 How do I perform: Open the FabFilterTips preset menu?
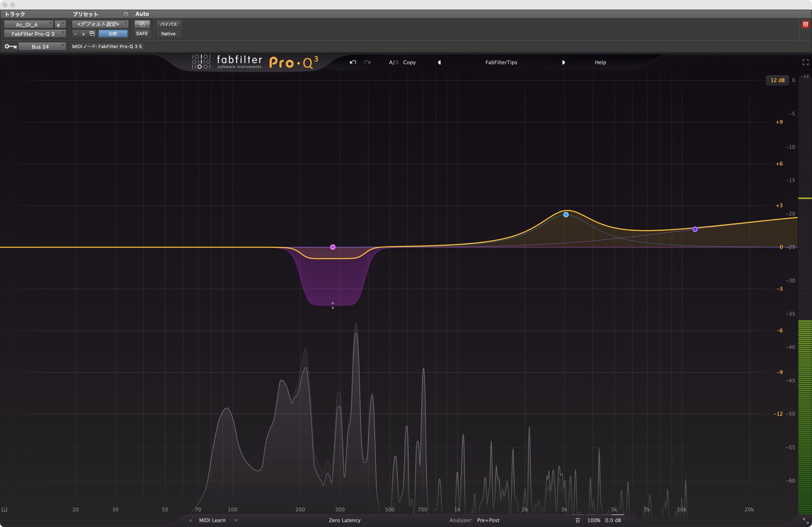[x=501, y=62]
